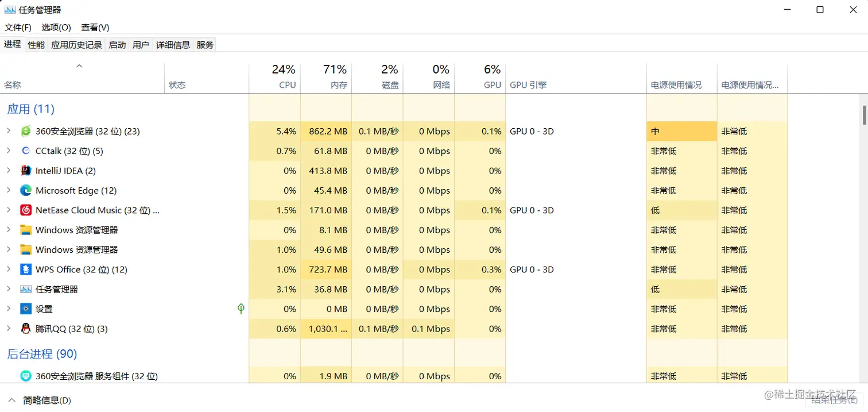Click the 0.3% GPU cell

point(480,269)
